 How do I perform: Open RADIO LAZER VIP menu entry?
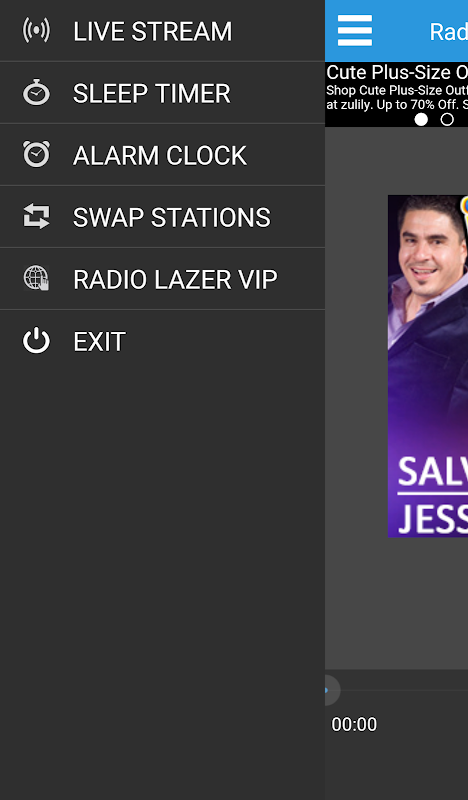162,279
